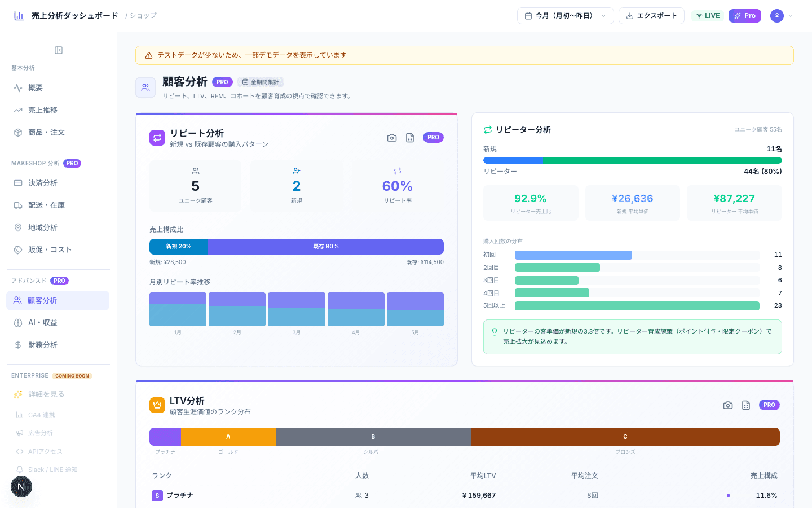Click the gray シルバー B rank segment
The width and height of the screenshot is (812, 508).
click(x=373, y=437)
